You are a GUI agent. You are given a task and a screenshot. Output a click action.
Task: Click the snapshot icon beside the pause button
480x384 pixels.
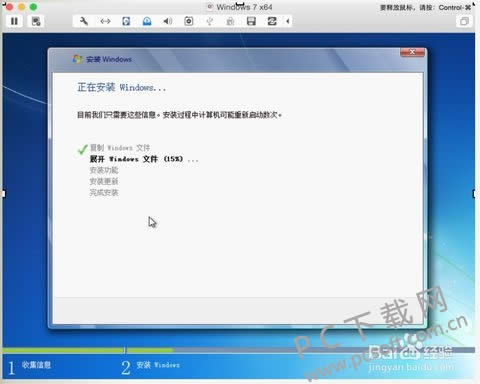[36, 21]
